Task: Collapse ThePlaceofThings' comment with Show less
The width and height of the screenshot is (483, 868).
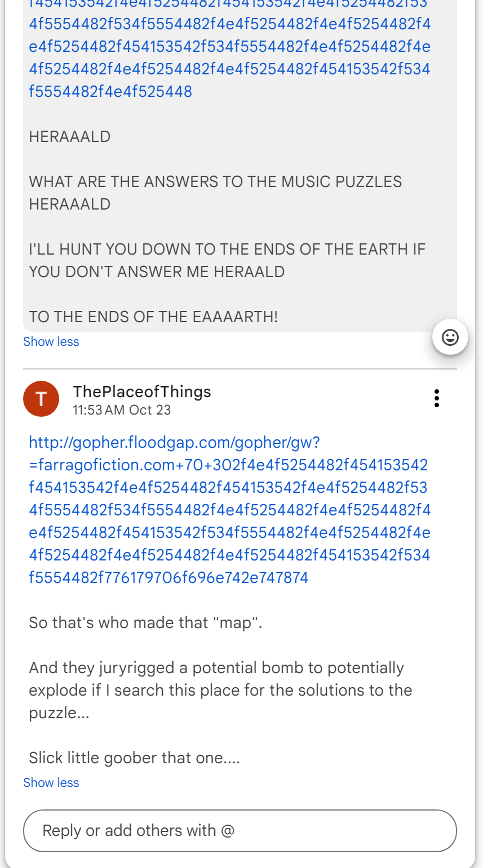Action: coord(51,783)
